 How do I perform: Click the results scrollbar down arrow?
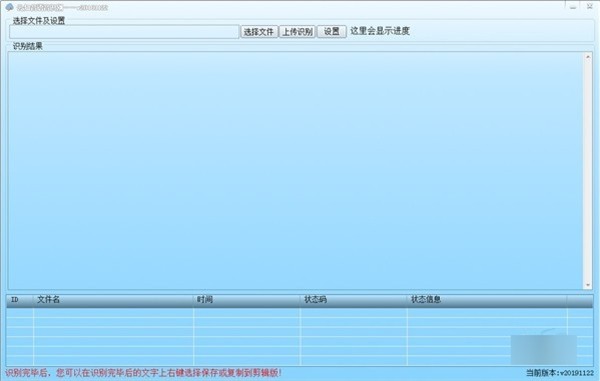(588, 285)
